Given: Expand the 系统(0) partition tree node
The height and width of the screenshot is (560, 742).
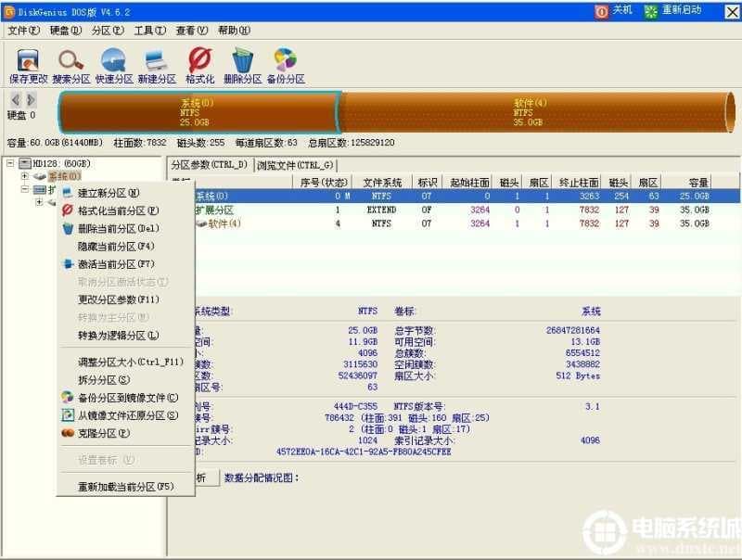Looking at the screenshot, I should tap(24, 176).
